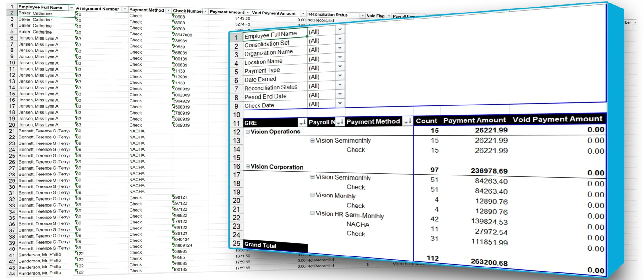Open the Assignment Number column filter arrow
Image resolution: width=644 pixels, height=280 pixels.
click(x=125, y=9)
